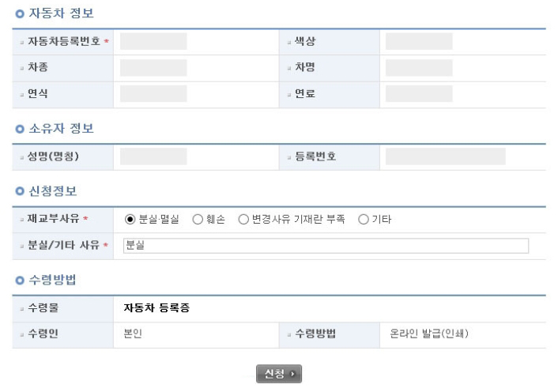
Task: Click the 온라인 발급(인쇄) delivery method text
Action: 429,334
